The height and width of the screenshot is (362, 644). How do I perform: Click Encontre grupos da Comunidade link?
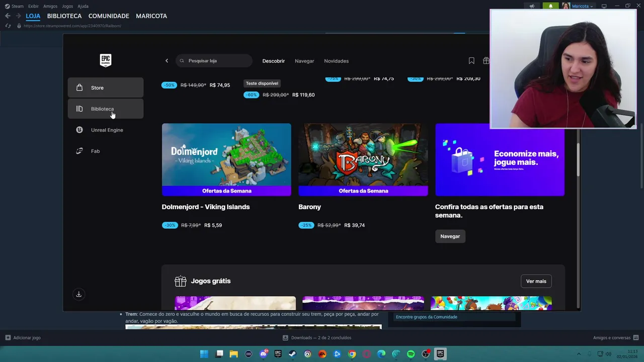coord(427,317)
